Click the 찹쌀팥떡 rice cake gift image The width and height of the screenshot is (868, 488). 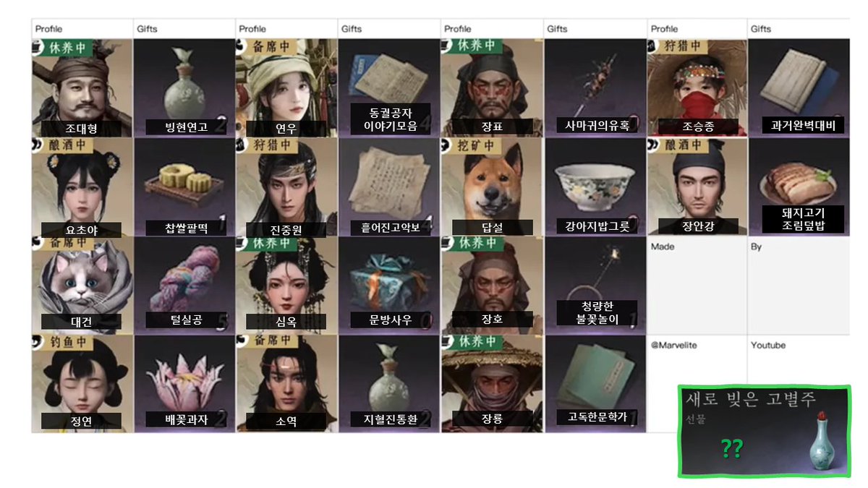coord(184,187)
